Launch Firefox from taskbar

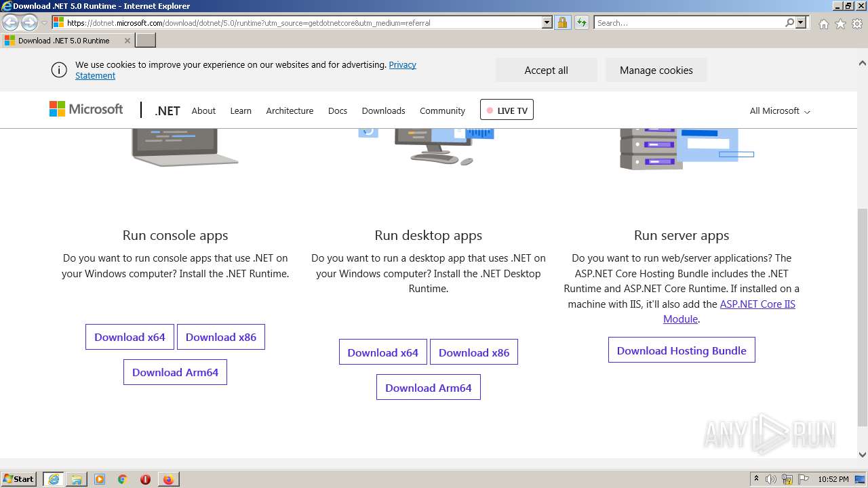point(168,479)
